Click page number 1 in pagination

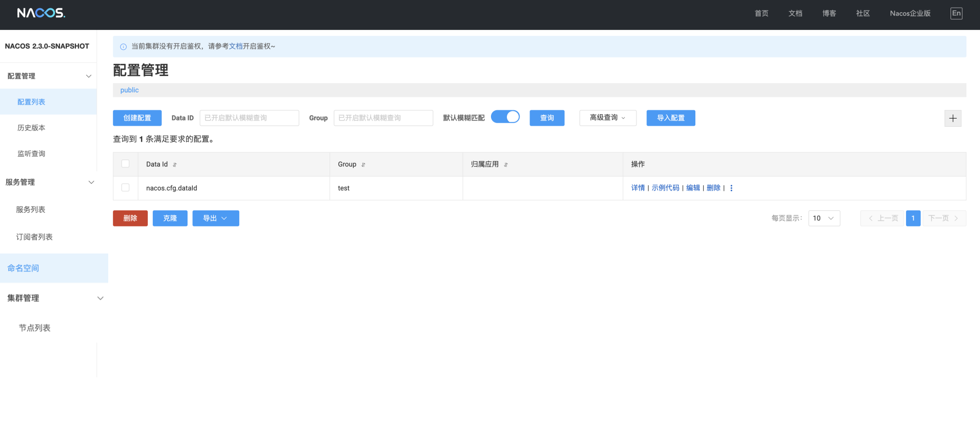[x=913, y=218]
